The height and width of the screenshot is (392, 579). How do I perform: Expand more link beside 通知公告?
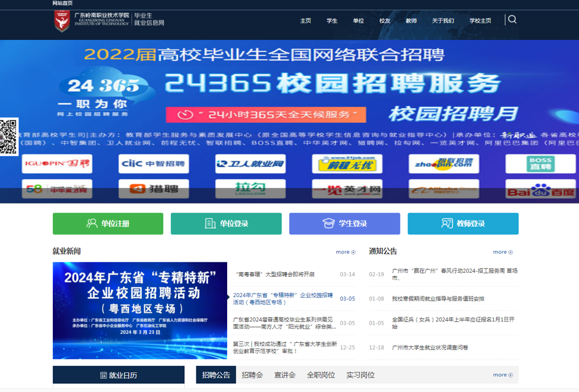point(502,252)
